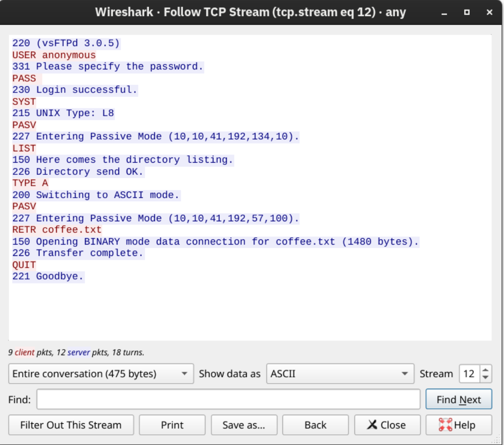This screenshot has height=445, width=504.
Task: Focus the Stream number field
Action: tap(469, 373)
